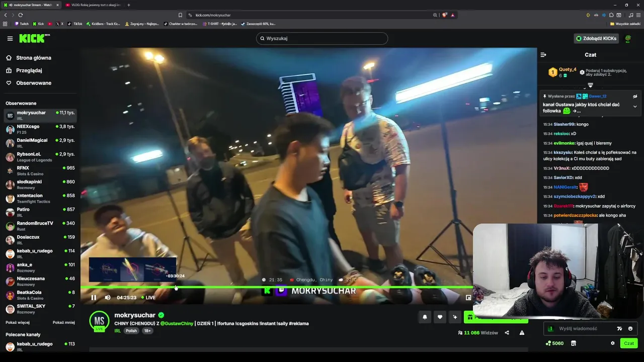Click the IRL category link below title
Image resolution: width=644 pixels, height=362 pixels.
pyautogui.click(x=117, y=331)
